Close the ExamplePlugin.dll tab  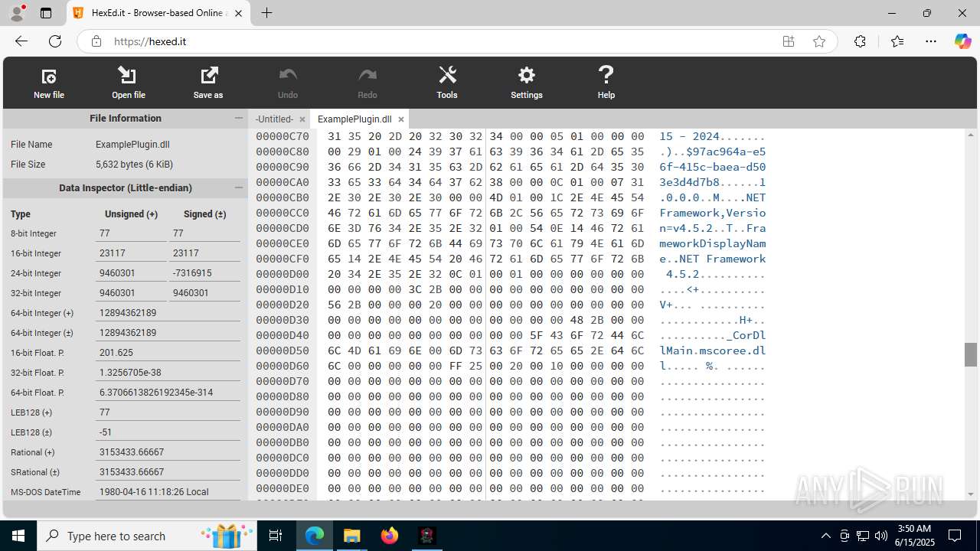point(401,119)
